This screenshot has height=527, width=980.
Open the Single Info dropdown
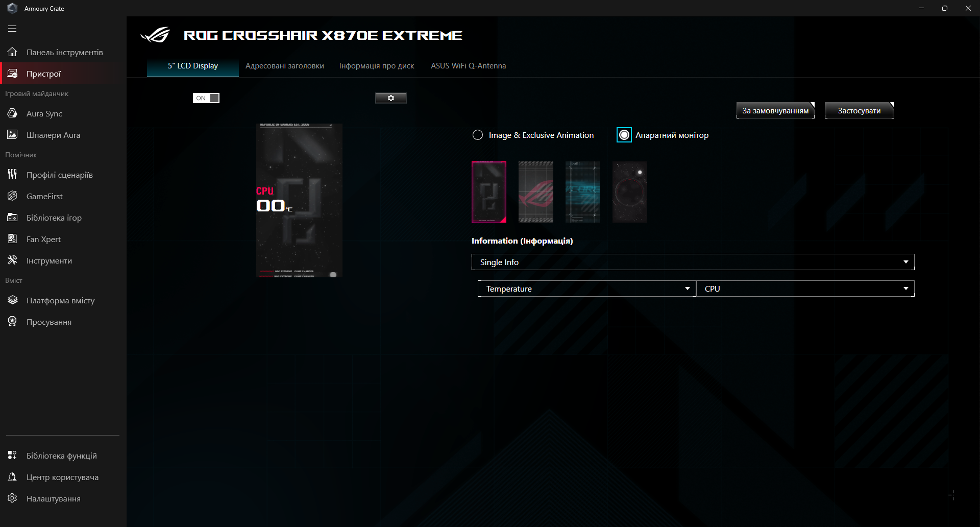(x=693, y=262)
